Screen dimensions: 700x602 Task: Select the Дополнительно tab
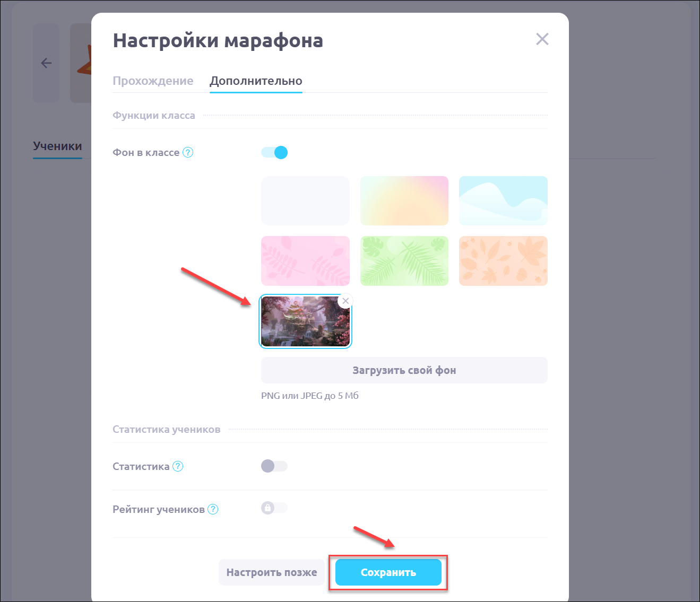pos(256,81)
